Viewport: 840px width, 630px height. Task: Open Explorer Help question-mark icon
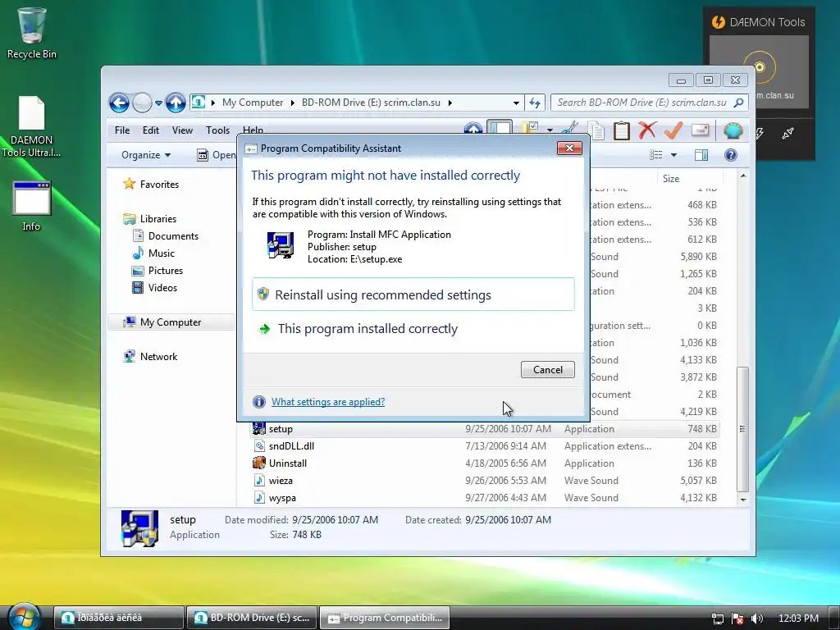[x=731, y=155]
